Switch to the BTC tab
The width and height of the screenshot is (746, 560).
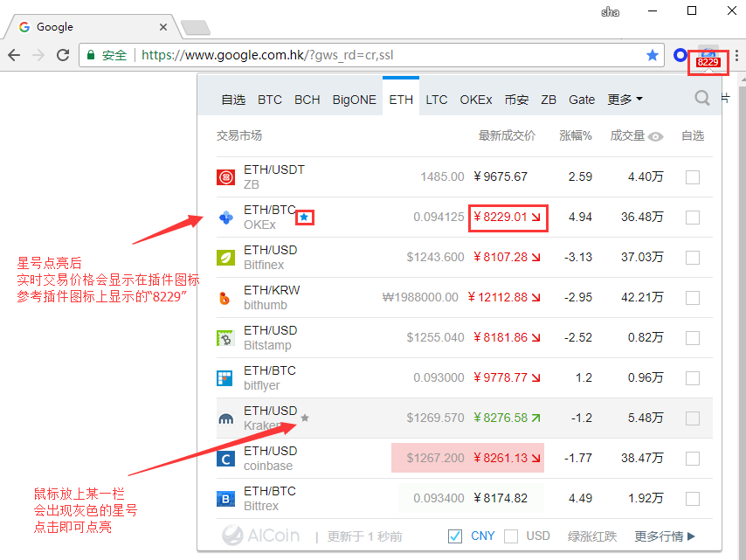pos(270,100)
